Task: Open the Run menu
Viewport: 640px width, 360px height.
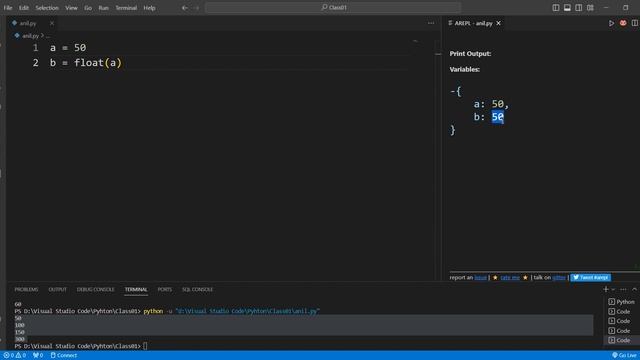Action: click(104, 8)
